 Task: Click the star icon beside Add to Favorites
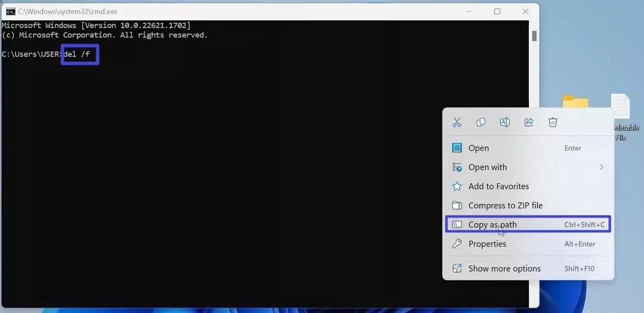pos(456,186)
